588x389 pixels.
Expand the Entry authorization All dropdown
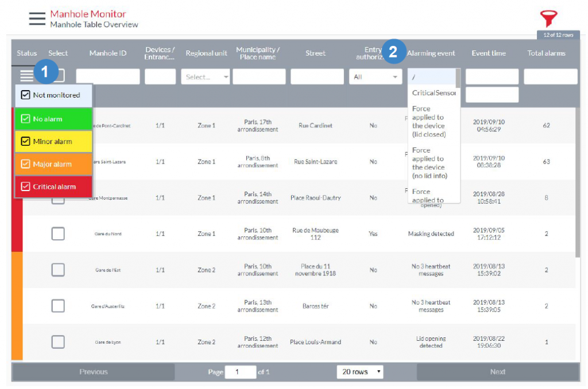376,77
